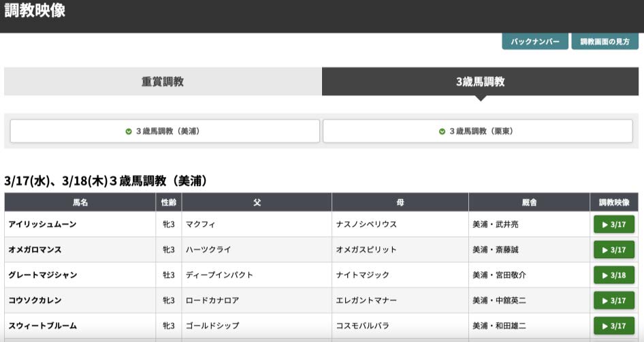Select horse name グレートマジシャン
The image size is (644, 342).
(43, 275)
